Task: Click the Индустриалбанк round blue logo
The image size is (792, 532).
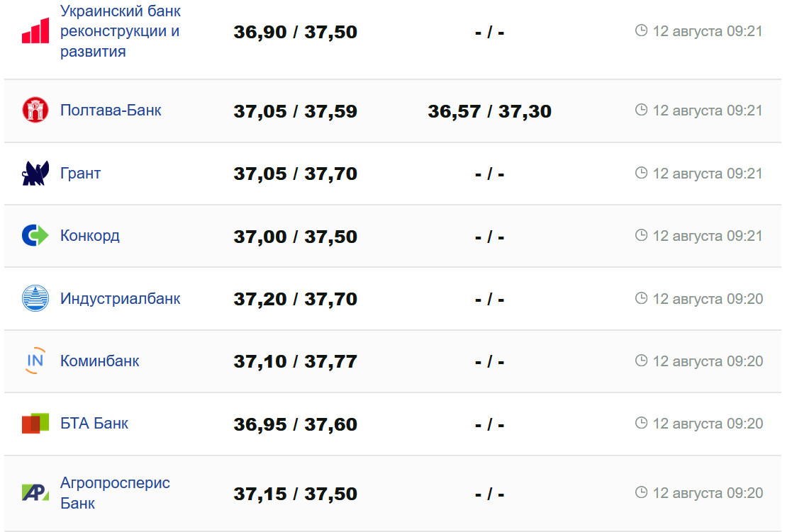Action: (x=35, y=298)
